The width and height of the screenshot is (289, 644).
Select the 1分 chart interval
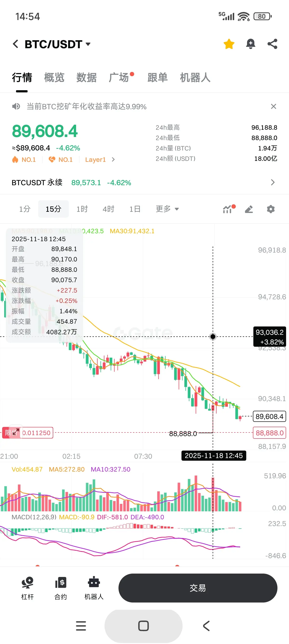point(25,209)
